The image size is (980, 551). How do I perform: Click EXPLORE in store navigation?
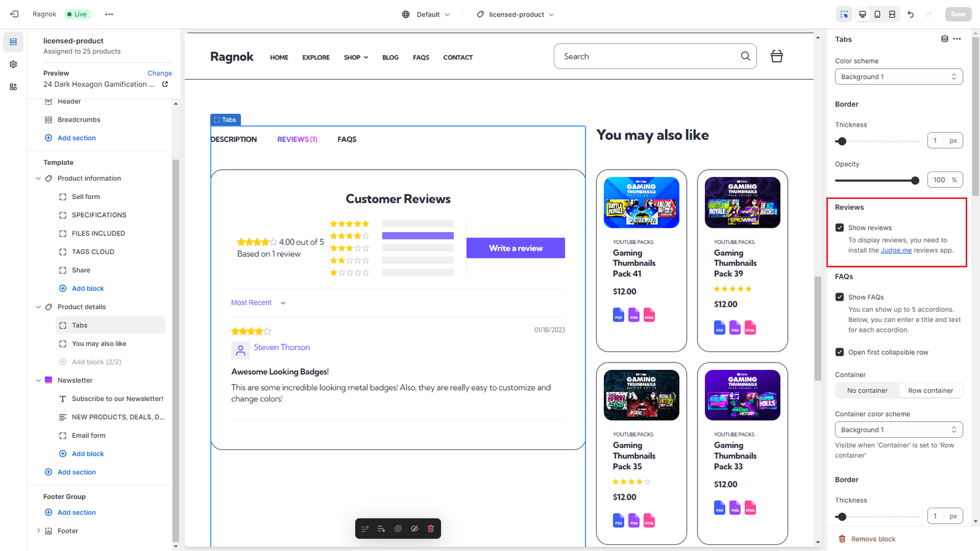316,58
